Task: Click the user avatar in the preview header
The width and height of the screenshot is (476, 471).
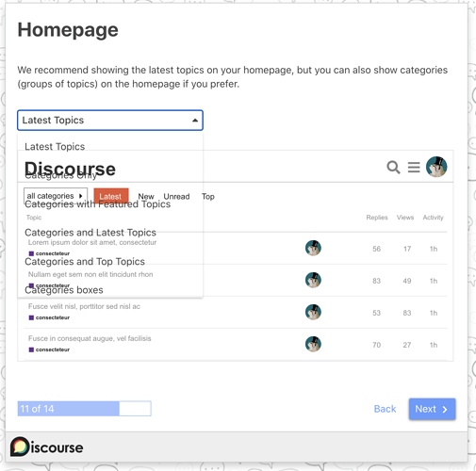Action: click(436, 167)
